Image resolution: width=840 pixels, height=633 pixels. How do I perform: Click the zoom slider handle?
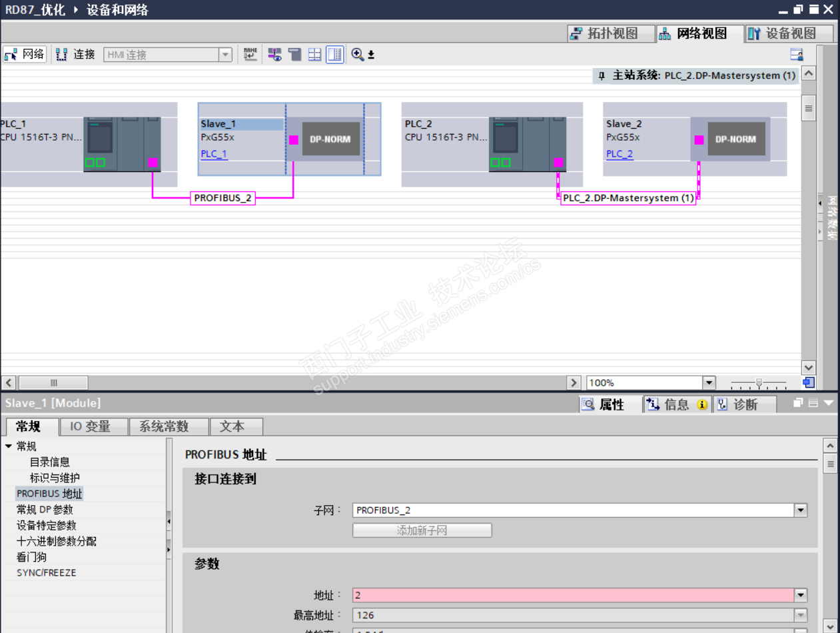pyautogui.click(x=759, y=382)
